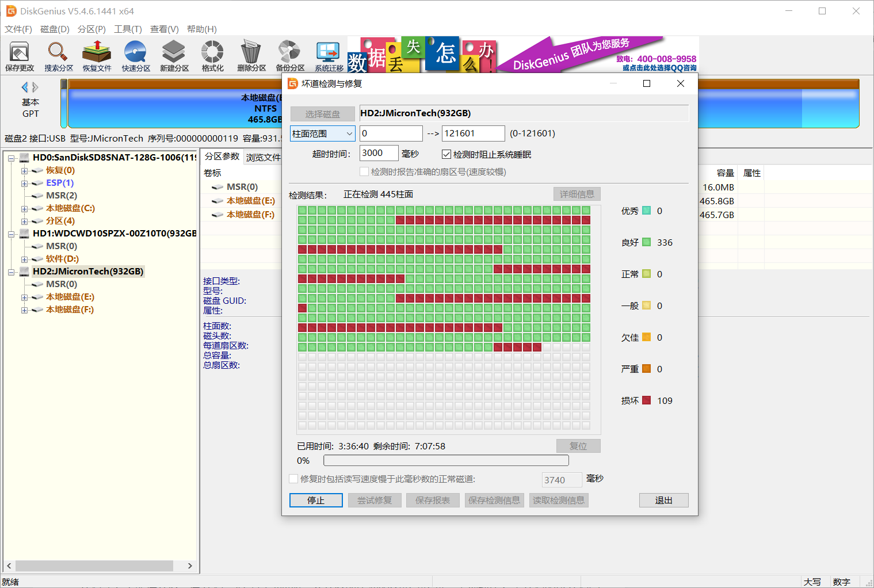
Task: Collapse the HD2 JMicronTech tree node
Action: 11,272
